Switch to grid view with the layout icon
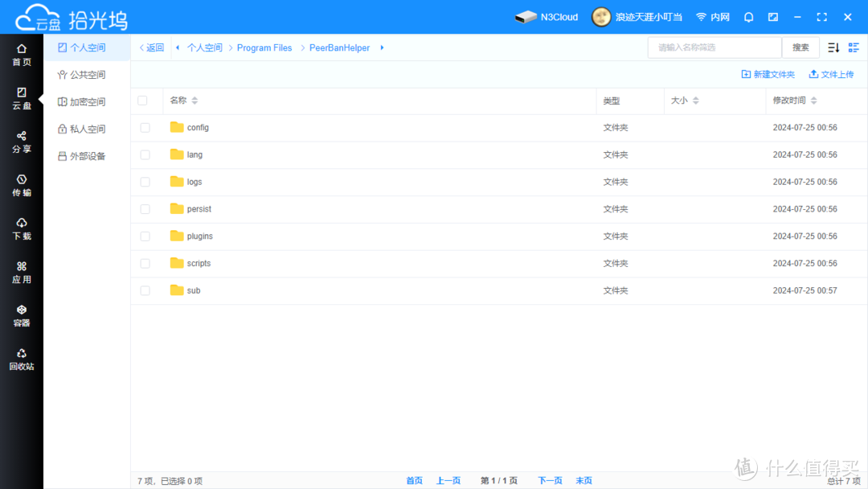The width and height of the screenshot is (868, 489). pyautogui.click(x=853, y=47)
